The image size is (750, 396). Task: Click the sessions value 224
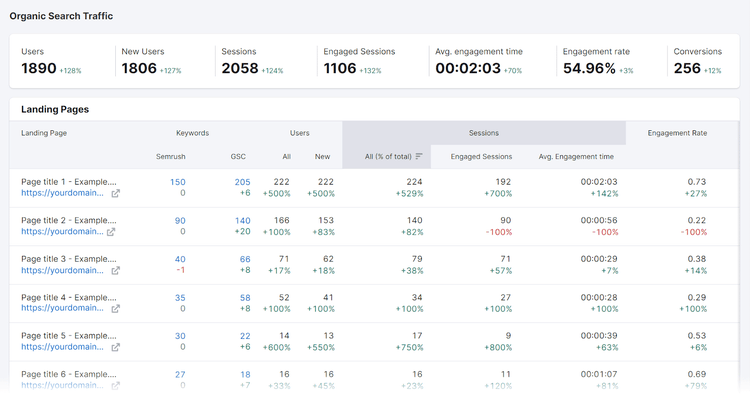pos(414,182)
